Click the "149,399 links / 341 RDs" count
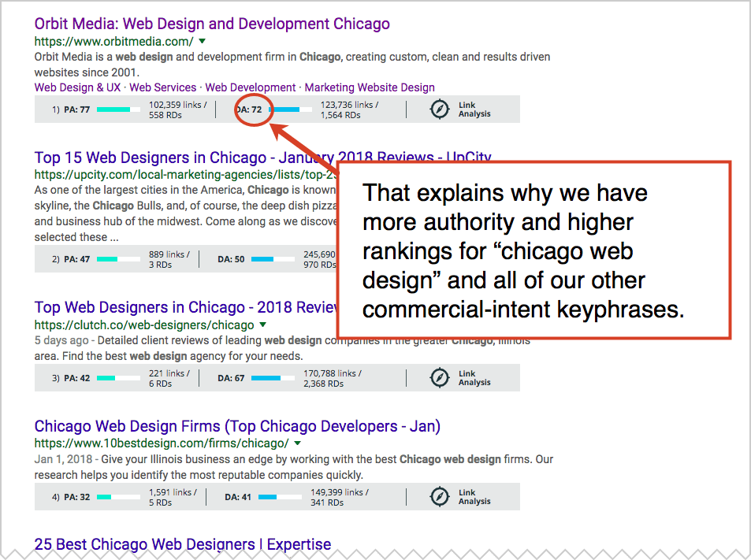Viewport: 751px width, 560px height. pyautogui.click(x=340, y=497)
